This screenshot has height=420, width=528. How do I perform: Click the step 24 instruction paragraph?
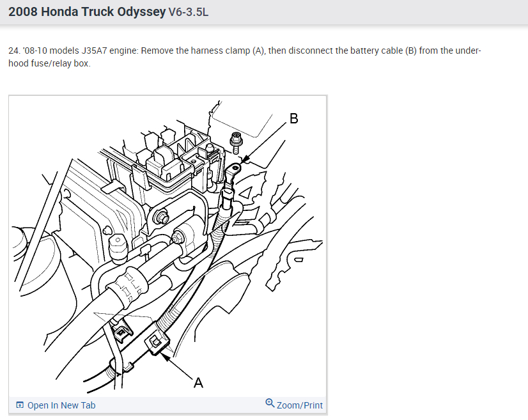pos(244,57)
